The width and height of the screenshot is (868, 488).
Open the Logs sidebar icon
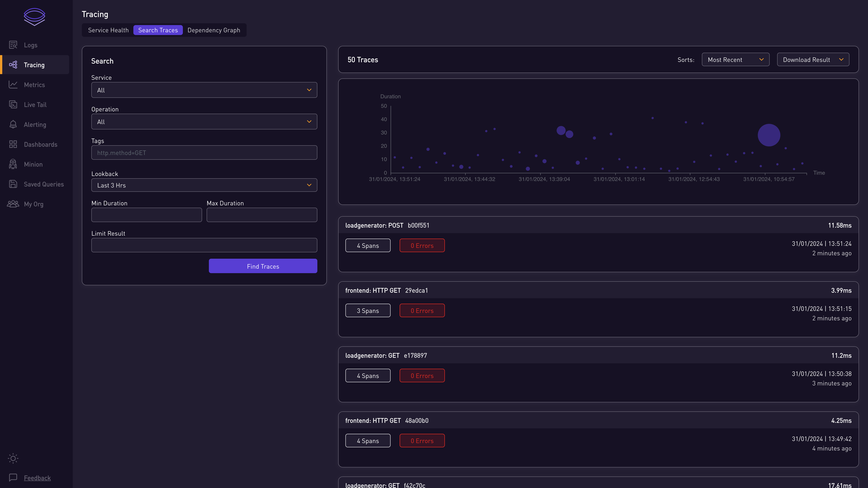click(x=13, y=45)
